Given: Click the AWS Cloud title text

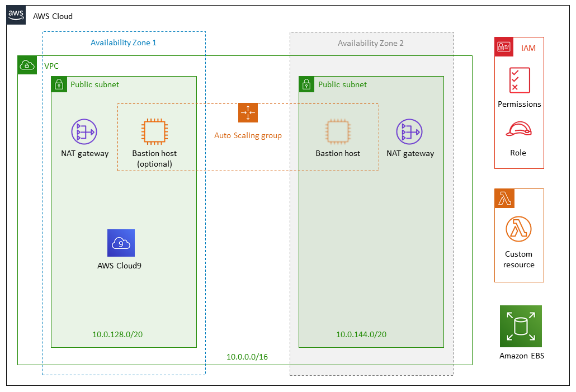Looking at the screenshot, I should [53, 16].
